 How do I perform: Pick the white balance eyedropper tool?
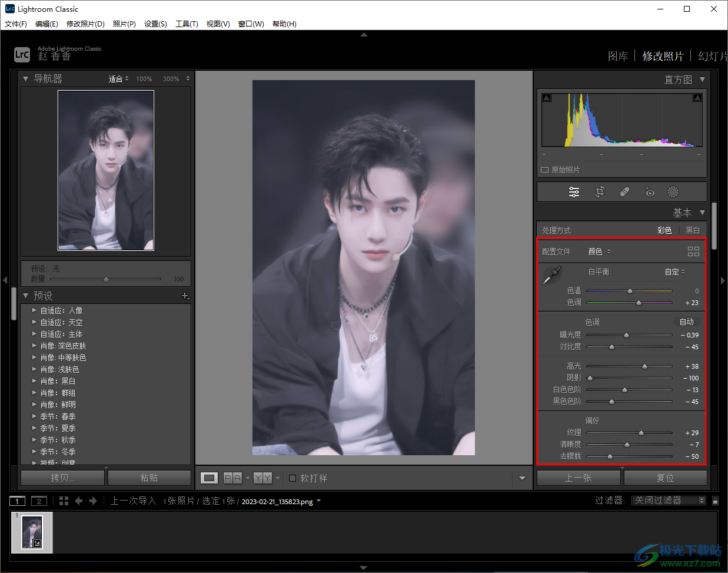551,276
